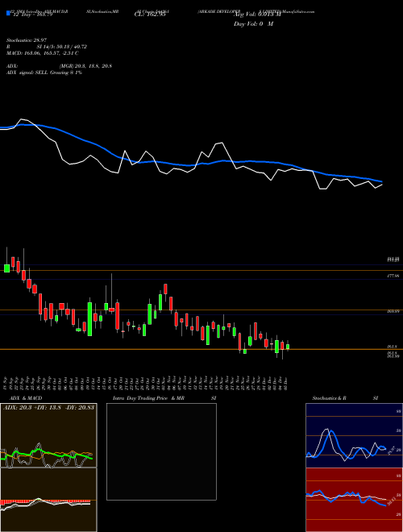
Task: Click the '12 Day = 163.79' label
Action: click(31, 15)
